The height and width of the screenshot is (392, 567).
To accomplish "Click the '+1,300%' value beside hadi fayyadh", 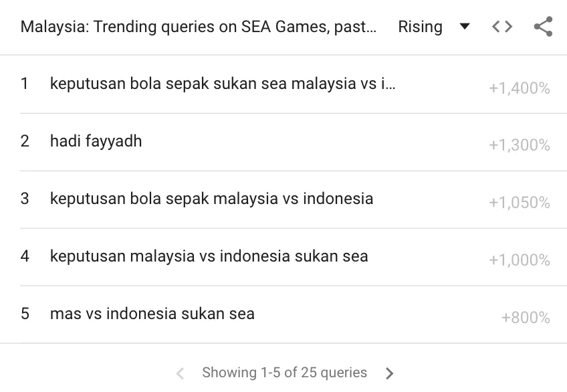I will coord(520,145).
